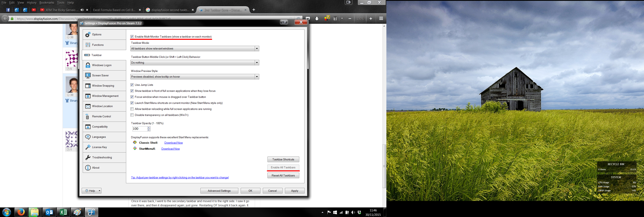The image size is (644, 217).
Task: Open the Firefox hamburger menu
Action: 381,18
